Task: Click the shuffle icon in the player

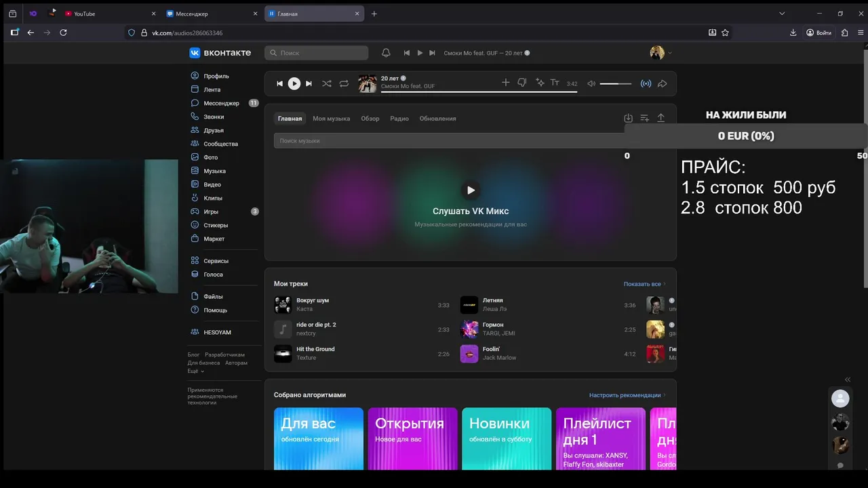Action: click(x=327, y=83)
